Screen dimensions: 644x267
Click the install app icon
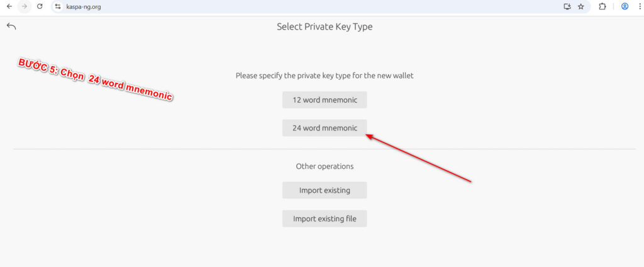[x=567, y=6]
